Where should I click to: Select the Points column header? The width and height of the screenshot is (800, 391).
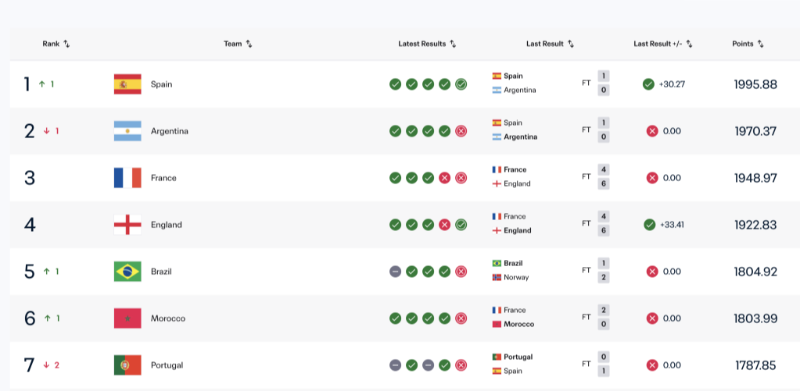click(743, 44)
